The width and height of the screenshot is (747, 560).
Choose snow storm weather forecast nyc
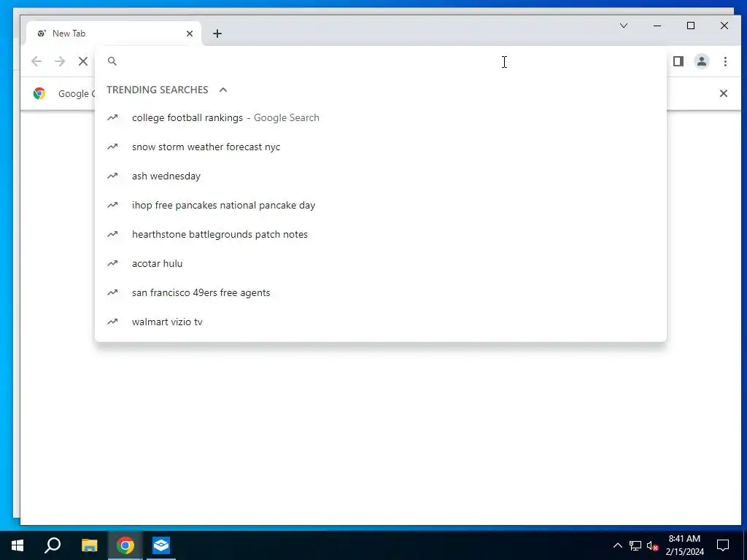coord(380,147)
